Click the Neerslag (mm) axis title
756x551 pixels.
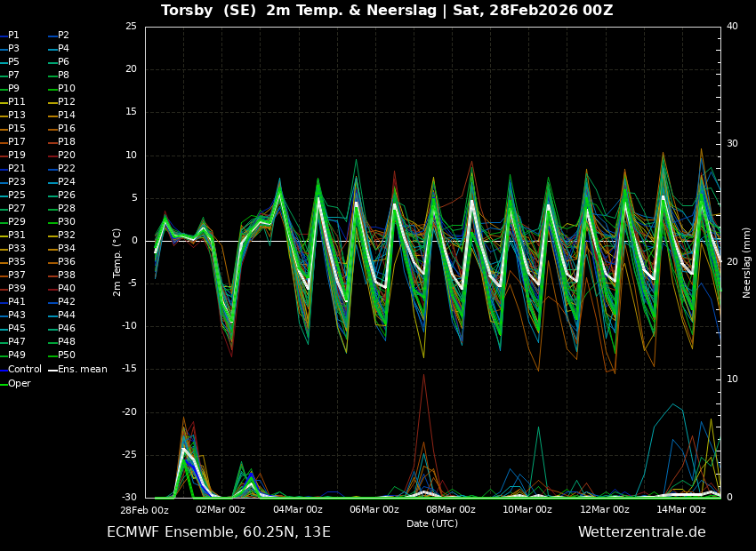[x=747, y=261]
